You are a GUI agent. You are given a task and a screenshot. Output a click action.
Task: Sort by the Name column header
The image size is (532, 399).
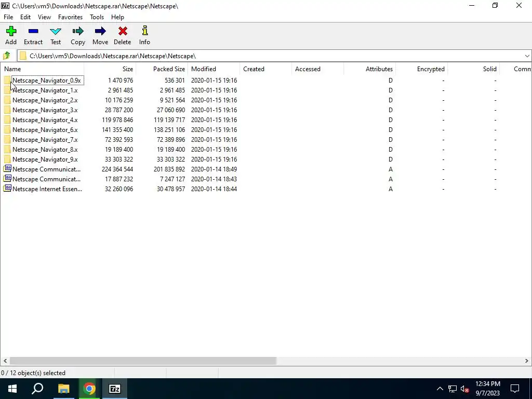42,69
